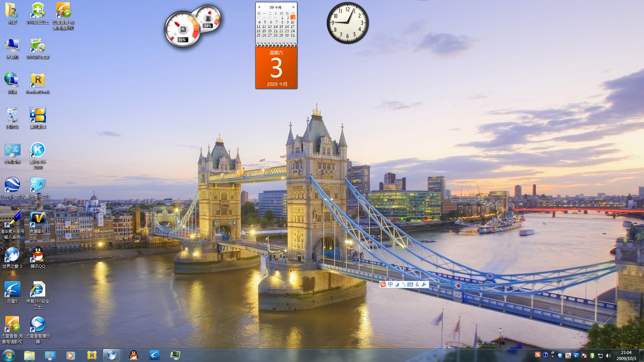Click the CPU meter dial showing 31%
This screenshot has width=644, height=362.
[x=182, y=30]
